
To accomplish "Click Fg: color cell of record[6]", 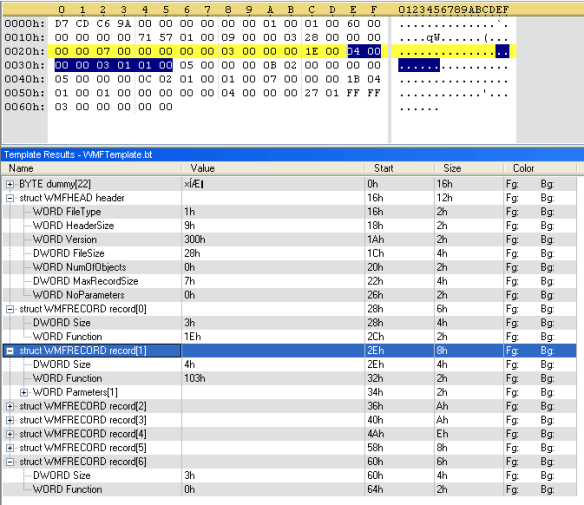I will pyautogui.click(x=512, y=462).
